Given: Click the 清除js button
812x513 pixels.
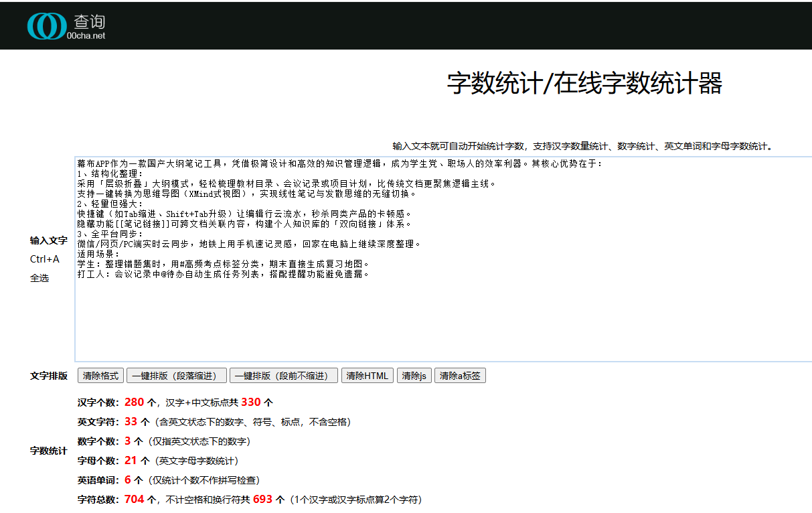Looking at the screenshot, I should click(414, 376).
